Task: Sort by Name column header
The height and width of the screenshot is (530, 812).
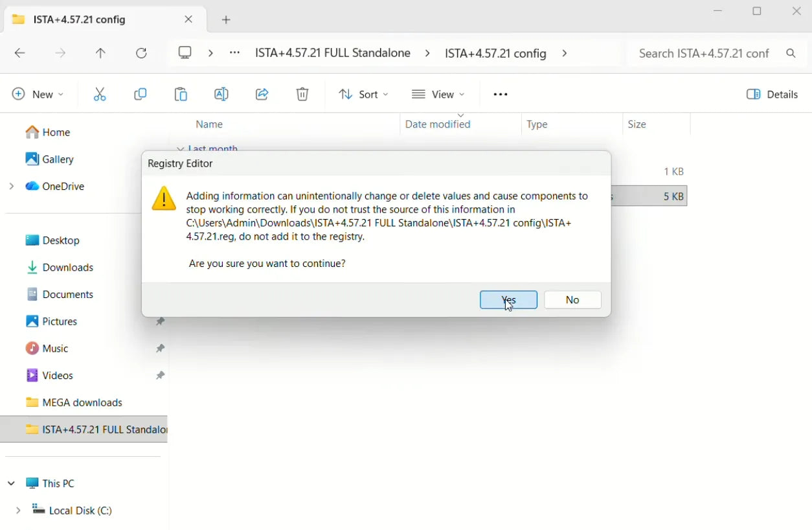Action: [x=209, y=124]
